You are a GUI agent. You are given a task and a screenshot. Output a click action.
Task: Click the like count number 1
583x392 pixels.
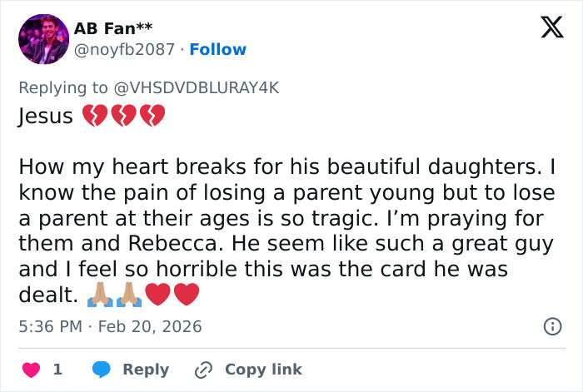pyautogui.click(x=57, y=369)
